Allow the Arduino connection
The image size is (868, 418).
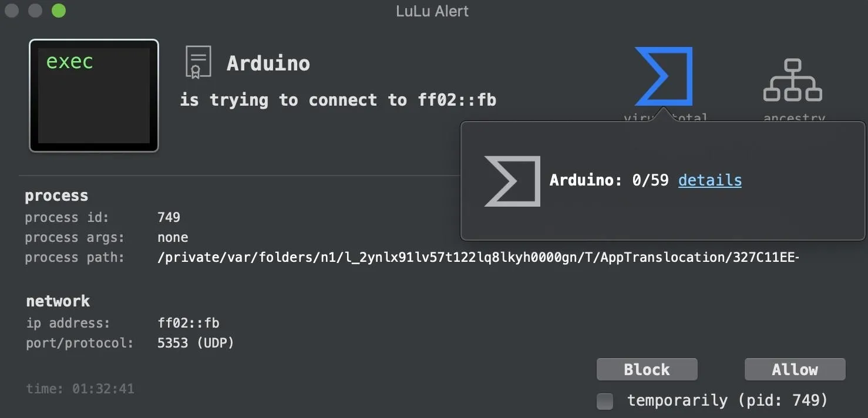click(795, 369)
